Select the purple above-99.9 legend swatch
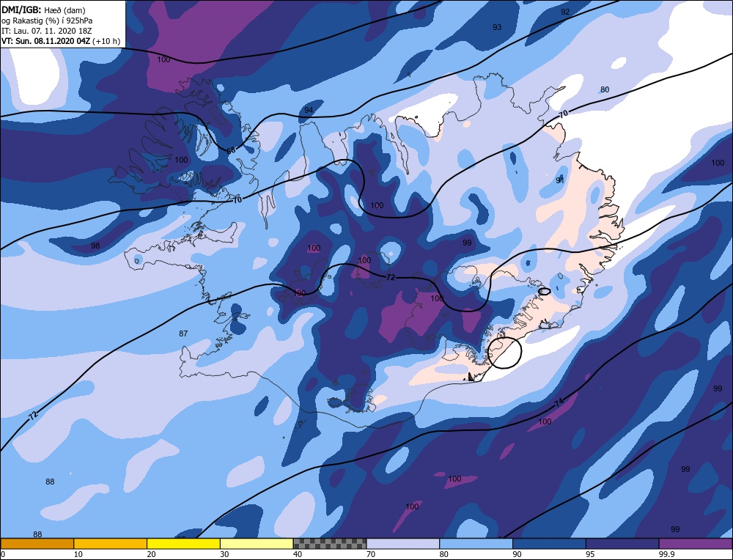Viewport: 733px width, 560px height. (696, 543)
